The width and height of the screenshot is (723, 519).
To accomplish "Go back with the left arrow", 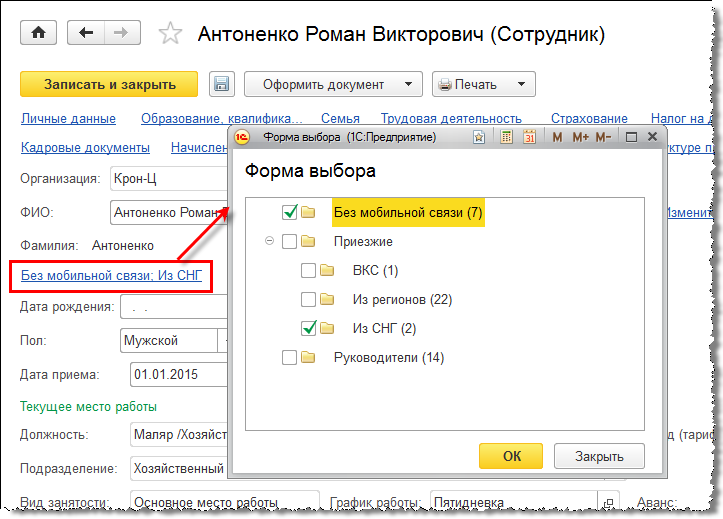I will pyautogui.click(x=86, y=33).
